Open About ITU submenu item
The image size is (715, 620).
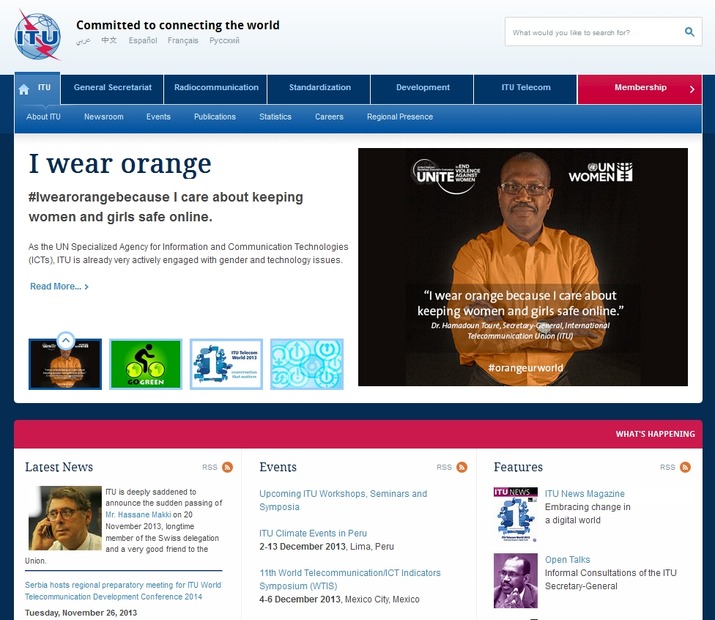[43, 117]
